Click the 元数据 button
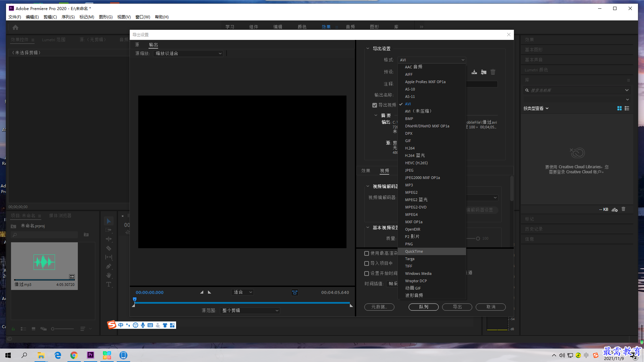 379,307
